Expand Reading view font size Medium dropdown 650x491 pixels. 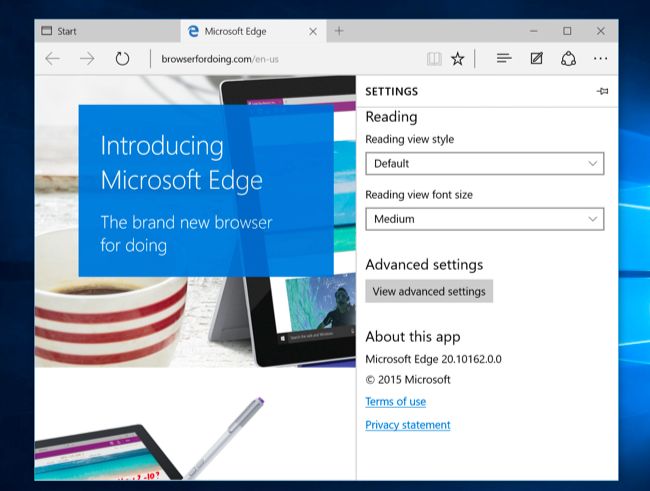(485, 219)
